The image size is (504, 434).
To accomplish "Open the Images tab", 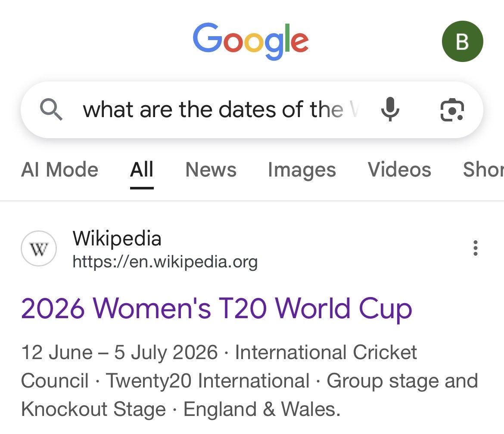I will [x=302, y=170].
